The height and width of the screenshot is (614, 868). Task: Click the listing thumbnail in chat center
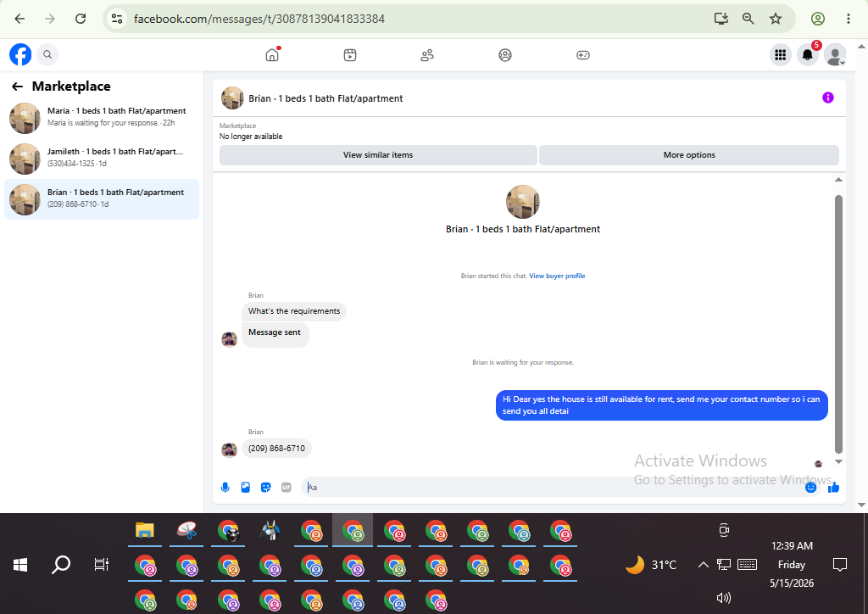(x=522, y=202)
